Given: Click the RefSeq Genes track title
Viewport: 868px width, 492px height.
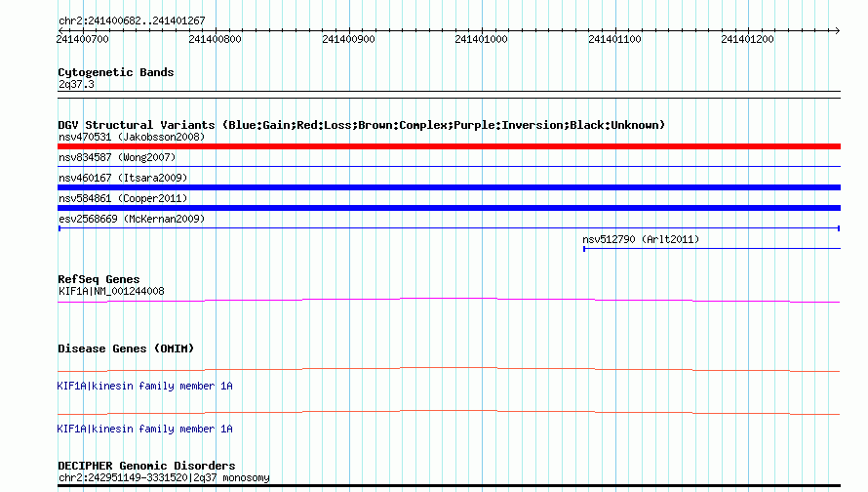Looking at the screenshot, I should pos(99,279).
